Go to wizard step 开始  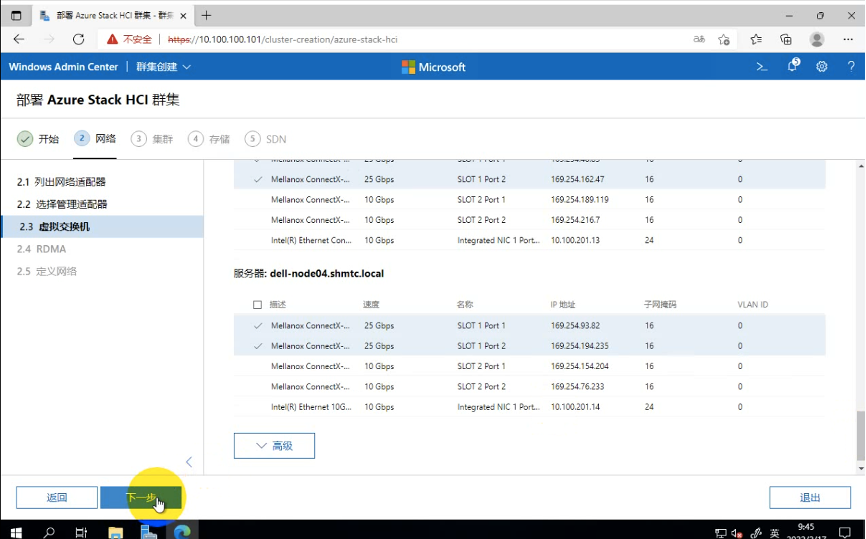[38, 139]
